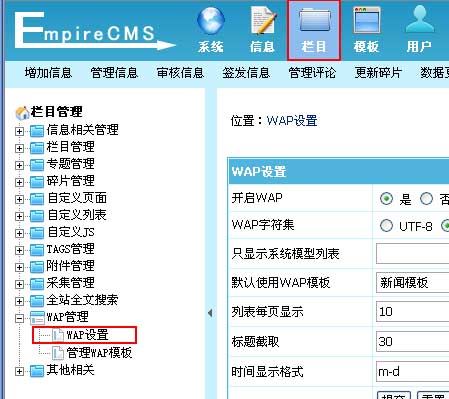Open the 信息 notepad icon
The image size is (449, 399).
[x=263, y=21]
